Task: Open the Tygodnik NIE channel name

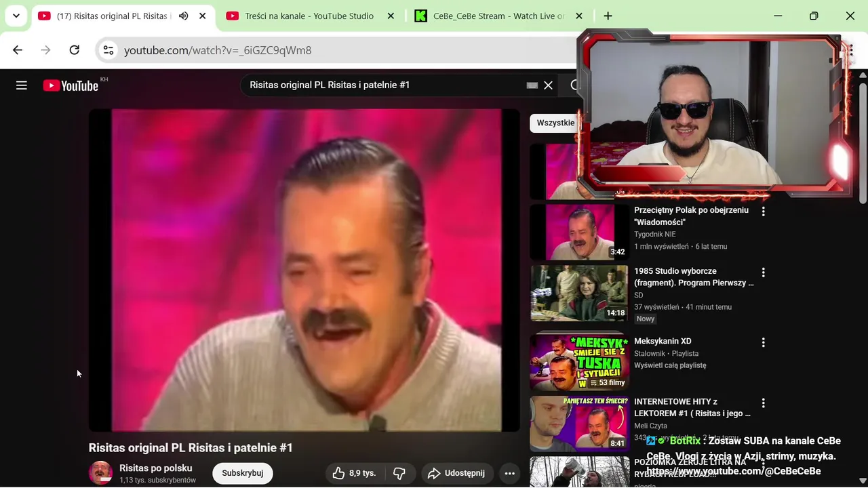Action: coord(654,235)
